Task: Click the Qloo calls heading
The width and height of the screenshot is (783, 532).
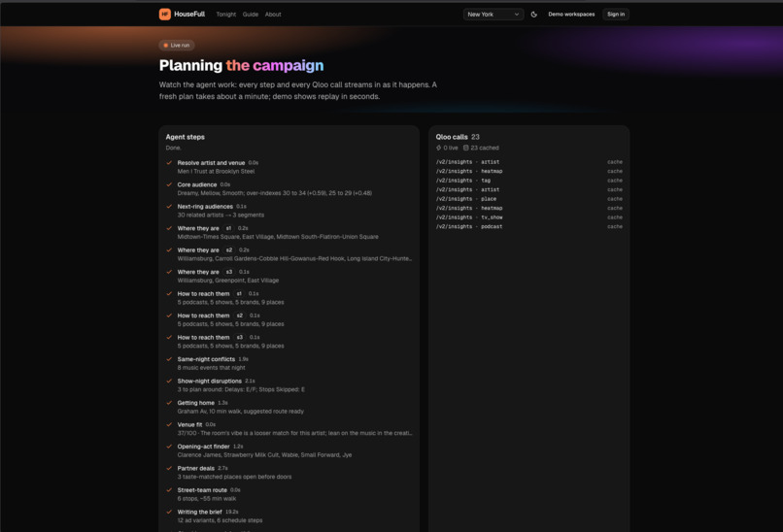Action: click(452, 137)
